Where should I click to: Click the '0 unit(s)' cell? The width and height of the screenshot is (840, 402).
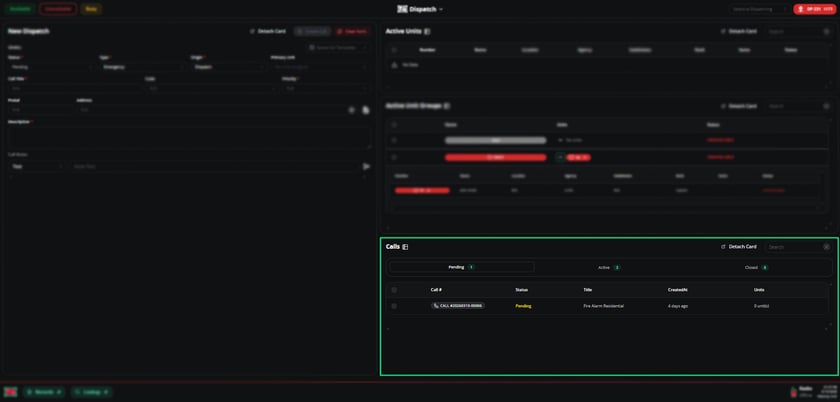[761, 306]
